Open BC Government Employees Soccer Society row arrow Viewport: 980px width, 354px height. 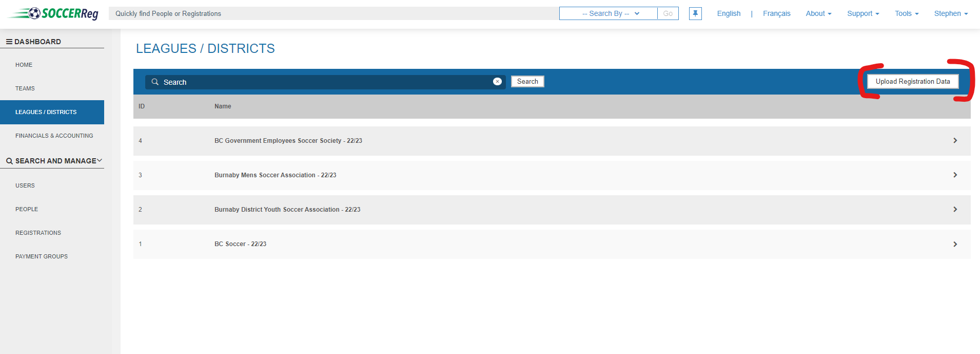pyautogui.click(x=955, y=141)
